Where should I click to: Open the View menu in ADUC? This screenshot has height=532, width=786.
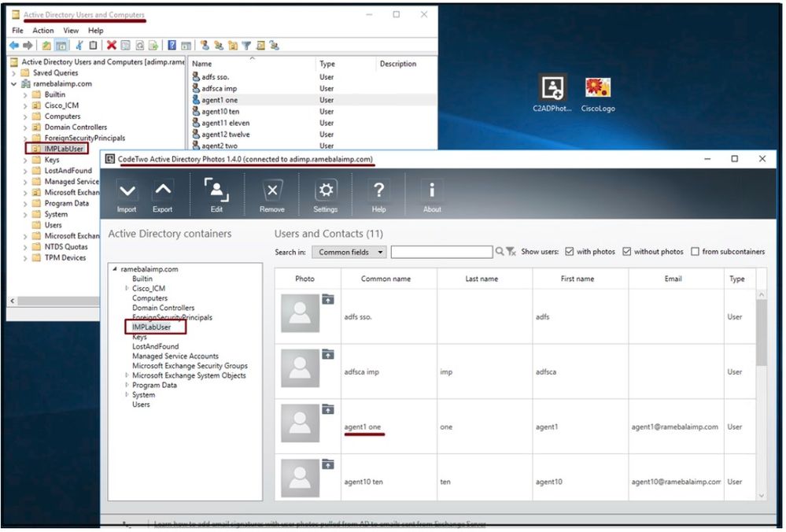[71, 31]
